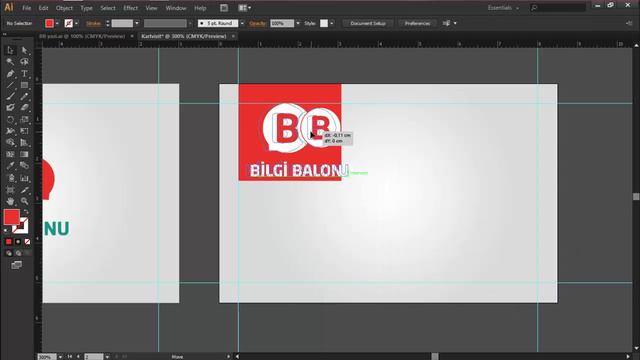Open the 5 pt. Round brush dropdown
Viewport: 640px width, 360px height.
click(242, 23)
